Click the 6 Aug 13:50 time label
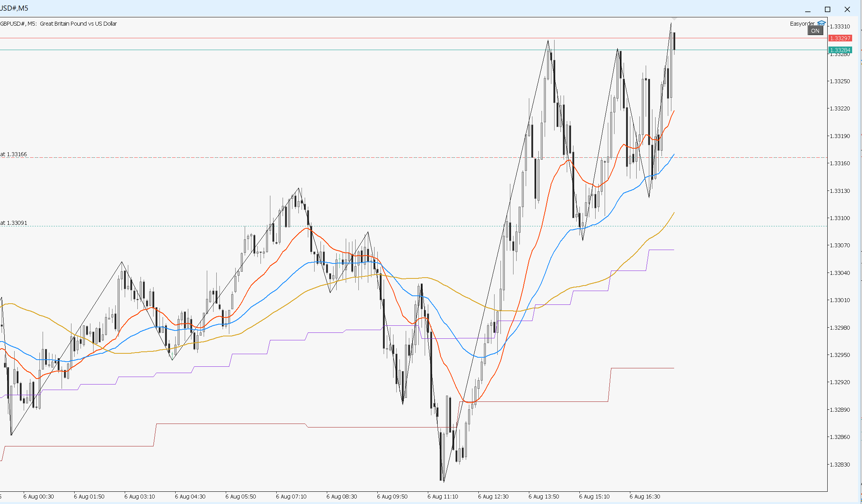The width and height of the screenshot is (862, 504). pyautogui.click(x=544, y=497)
